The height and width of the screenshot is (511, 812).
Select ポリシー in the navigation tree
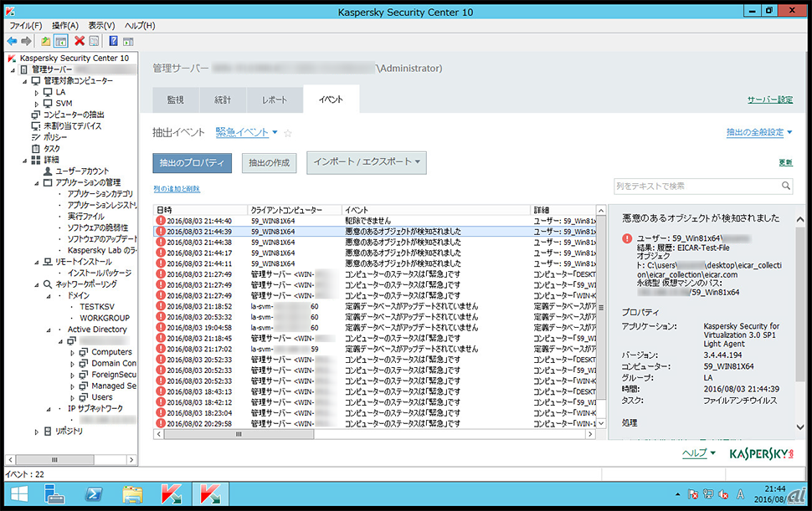tap(55, 137)
